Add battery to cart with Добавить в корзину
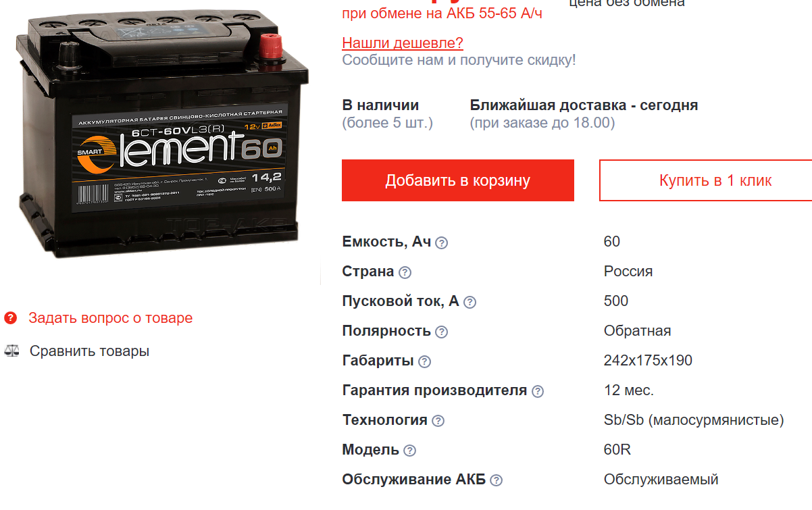The width and height of the screenshot is (812, 510). tap(458, 180)
